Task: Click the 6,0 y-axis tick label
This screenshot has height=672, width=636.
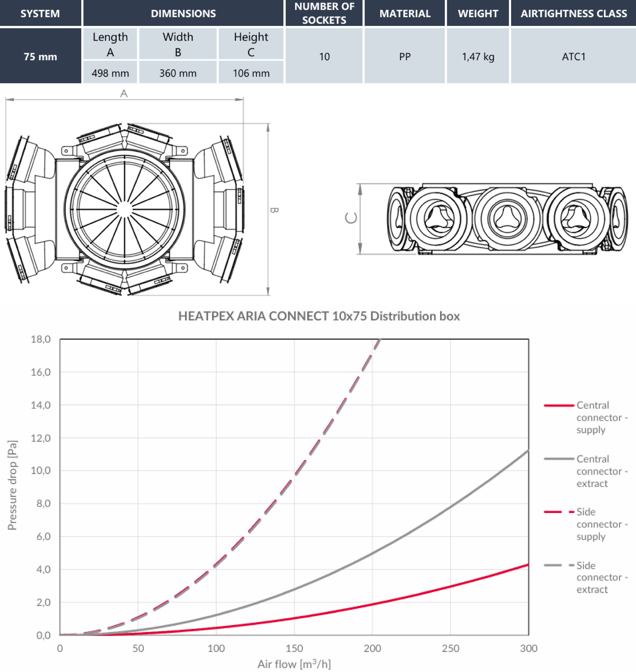Action: click(x=43, y=536)
